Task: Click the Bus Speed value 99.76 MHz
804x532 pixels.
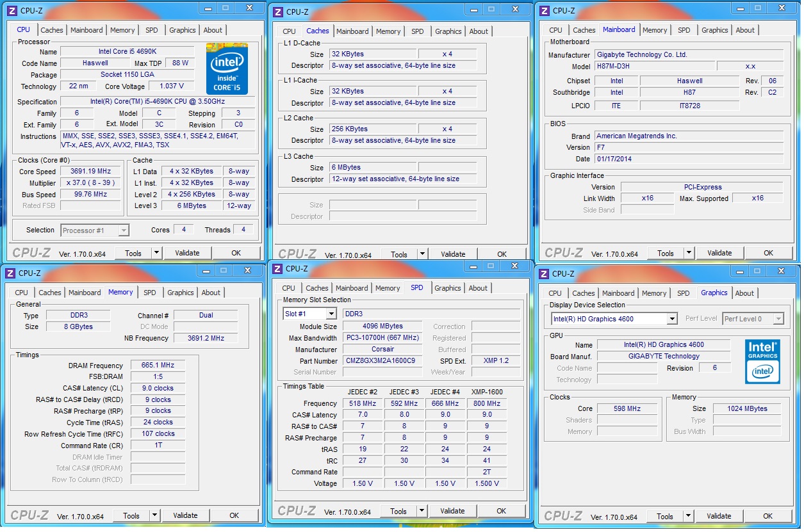Action: tap(90, 194)
